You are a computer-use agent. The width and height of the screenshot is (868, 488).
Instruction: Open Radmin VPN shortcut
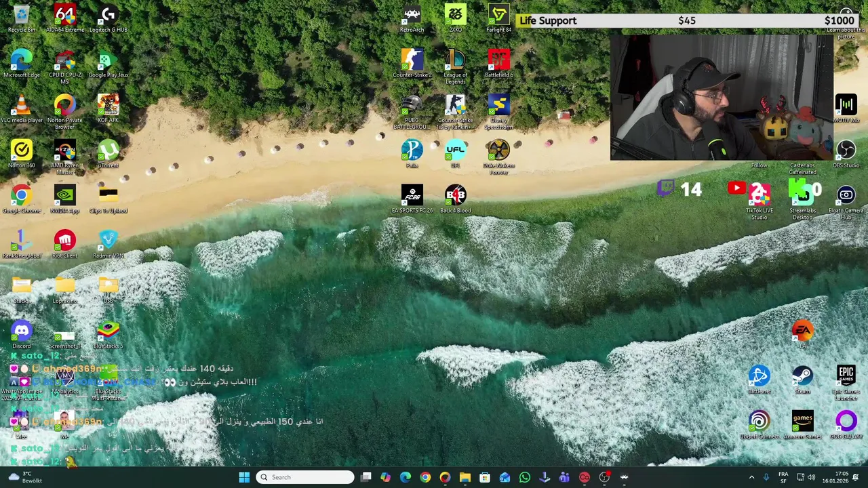coord(108,245)
